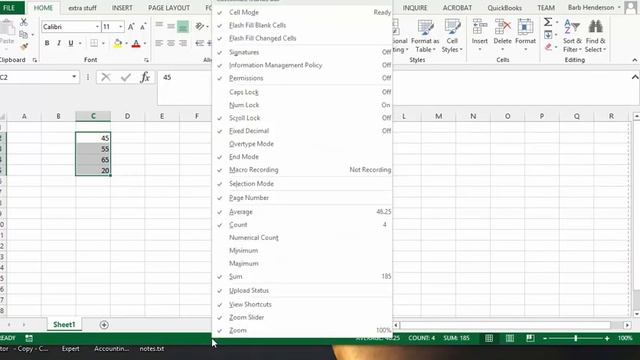Image resolution: width=640 pixels, height=360 pixels.
Task: Enable Caps Lock indicator option
Action: tap(302, 92)
